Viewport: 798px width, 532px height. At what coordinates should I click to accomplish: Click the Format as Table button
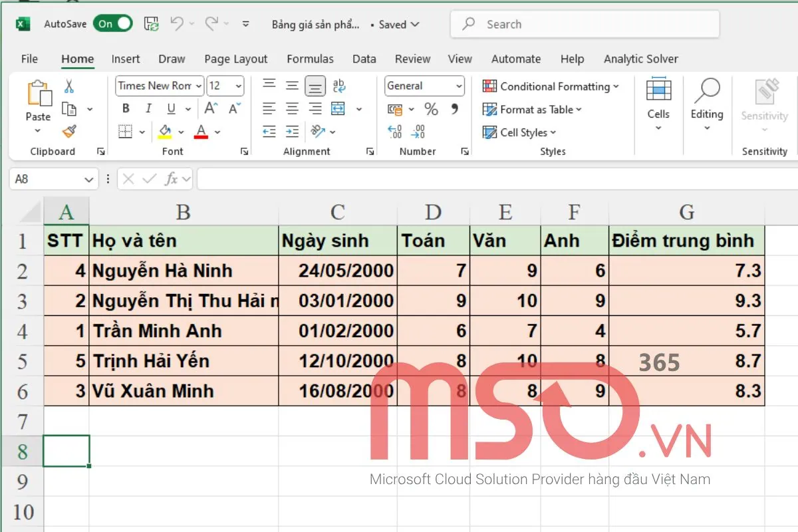pyautogui.click(x=533, y=110)
